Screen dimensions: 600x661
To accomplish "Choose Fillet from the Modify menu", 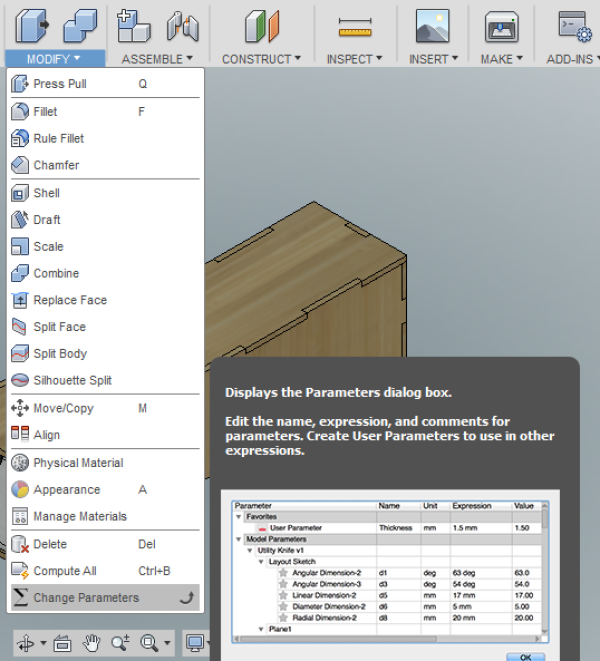I will click(45, 112).
